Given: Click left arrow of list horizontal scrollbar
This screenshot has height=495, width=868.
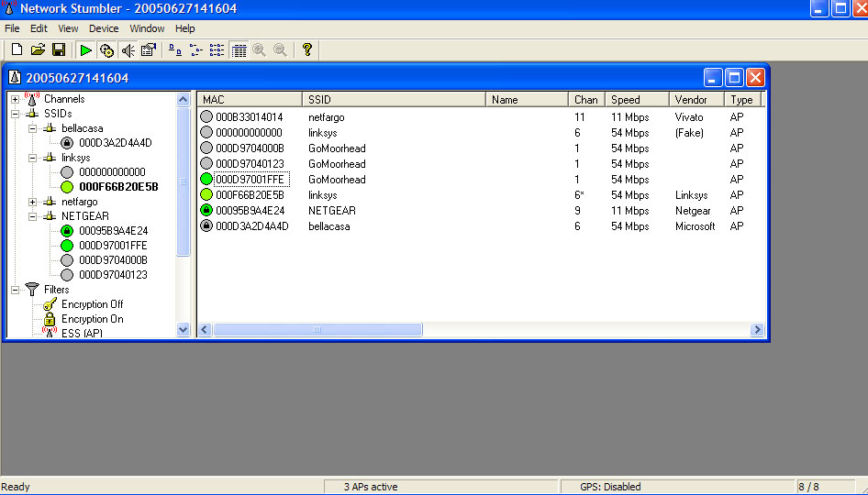Looking at the screenshot, I should point(205,330).
